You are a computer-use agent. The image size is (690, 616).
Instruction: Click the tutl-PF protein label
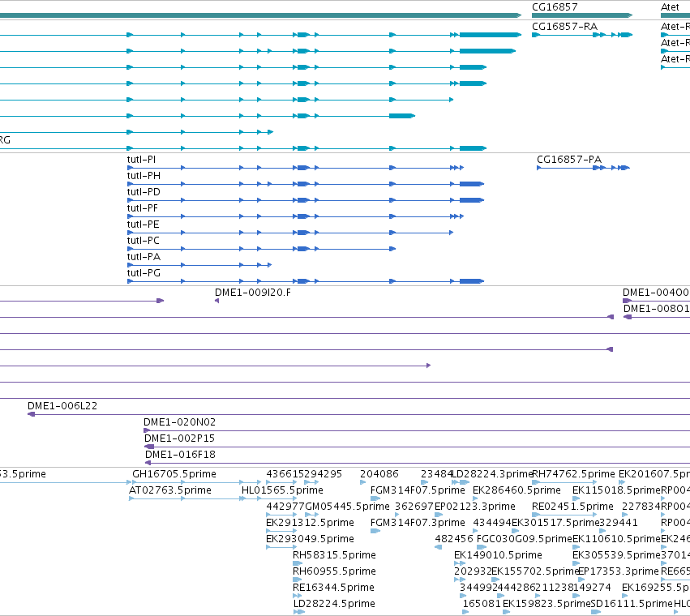pos(142,208)
